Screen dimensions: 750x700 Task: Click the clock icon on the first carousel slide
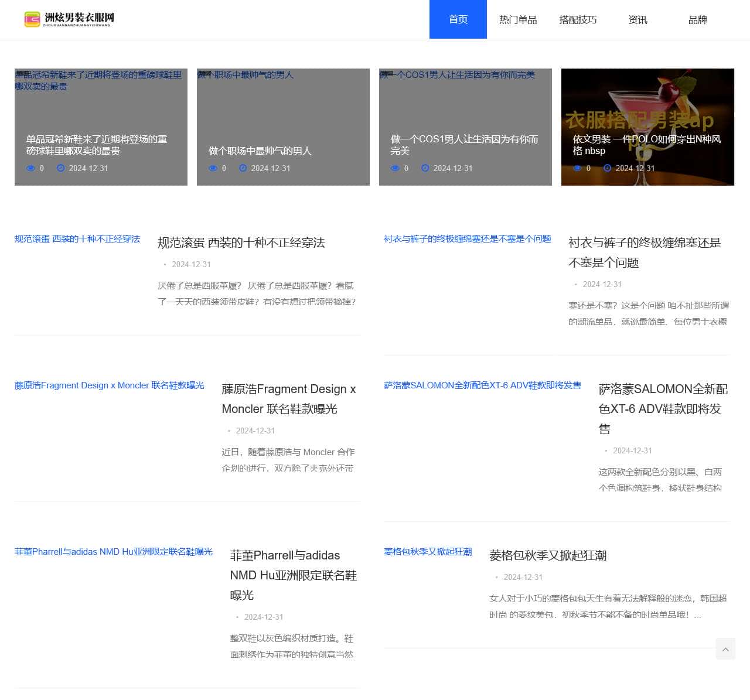pyautogui.click(x=61, y=168)
